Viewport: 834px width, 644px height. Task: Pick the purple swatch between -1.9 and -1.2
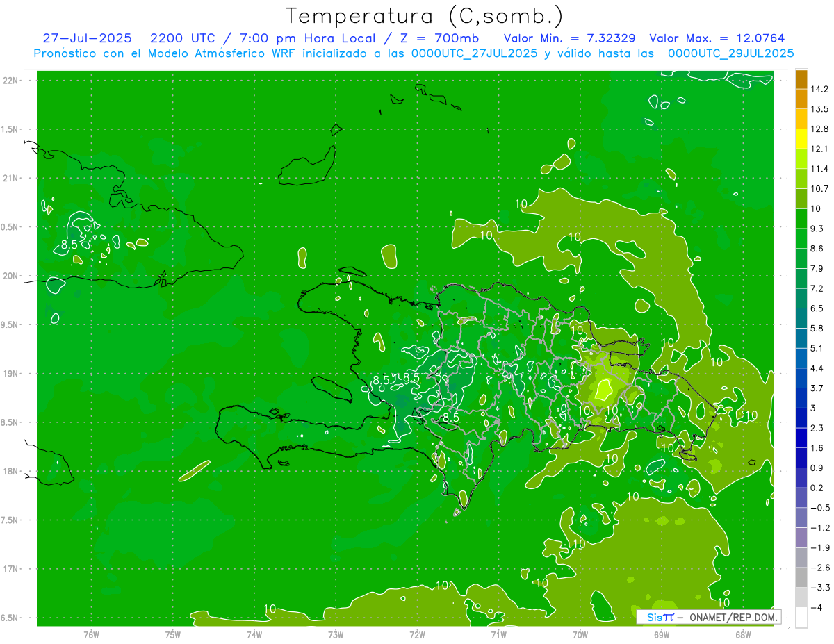(801, 538)
